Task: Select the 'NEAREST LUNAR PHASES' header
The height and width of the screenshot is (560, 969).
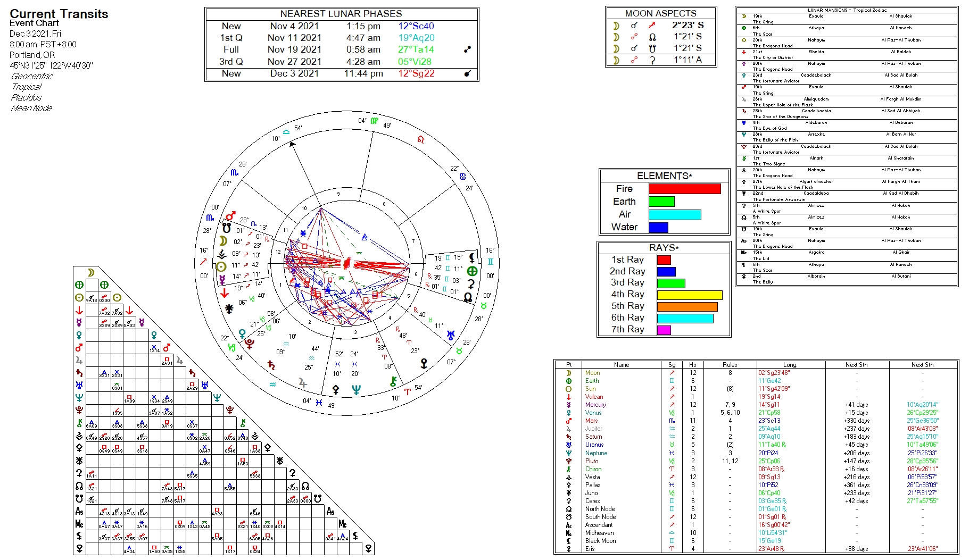Action: [341, 14]
